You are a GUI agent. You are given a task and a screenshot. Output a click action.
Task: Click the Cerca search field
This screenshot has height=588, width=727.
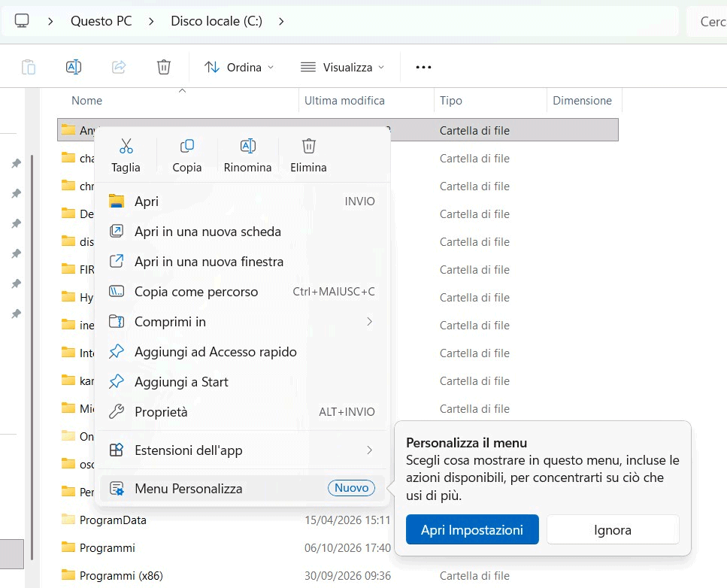(x=707, y=21)
